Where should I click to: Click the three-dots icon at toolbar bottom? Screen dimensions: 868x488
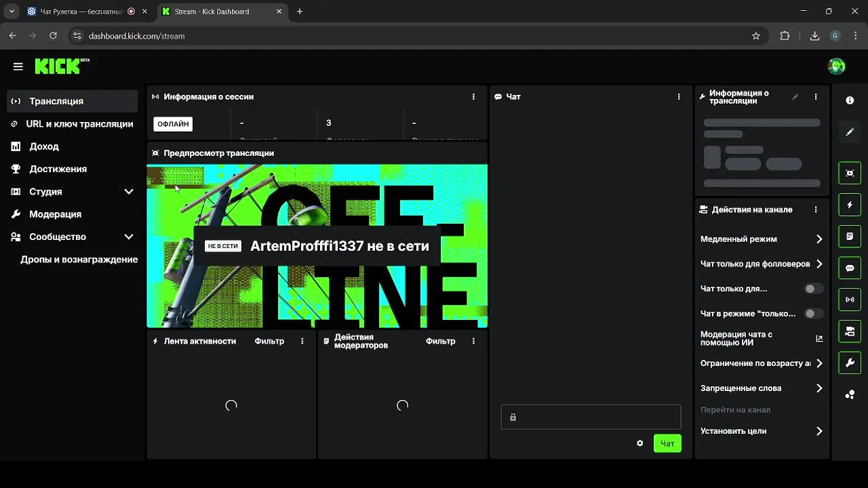(850, 394)
